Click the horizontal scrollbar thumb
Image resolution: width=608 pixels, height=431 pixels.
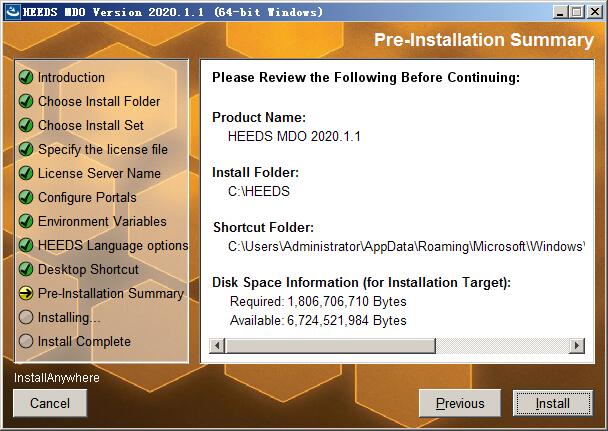click(330, 345)
